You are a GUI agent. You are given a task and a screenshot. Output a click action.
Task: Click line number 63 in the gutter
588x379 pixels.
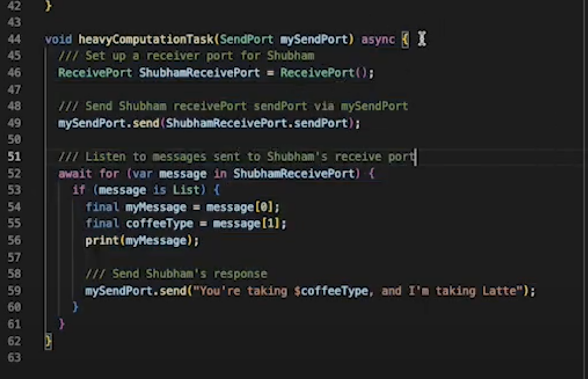pyautogui.click(x=14, y=357)
